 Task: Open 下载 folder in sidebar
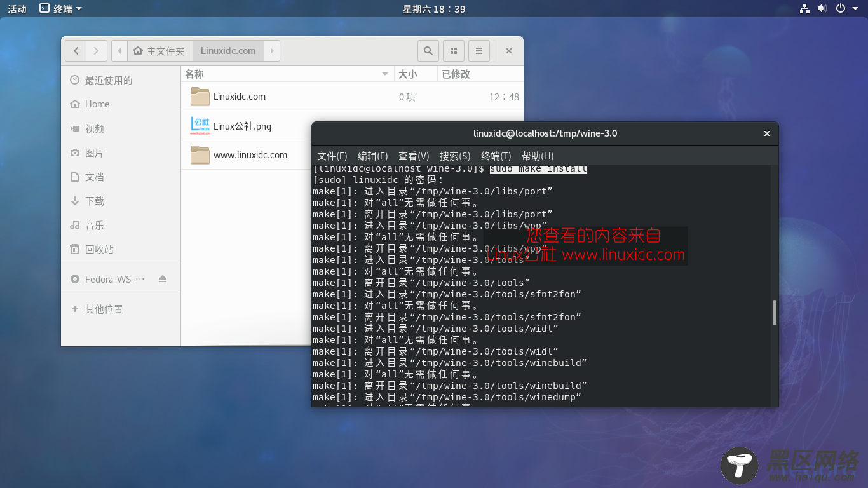coord(121,201)
